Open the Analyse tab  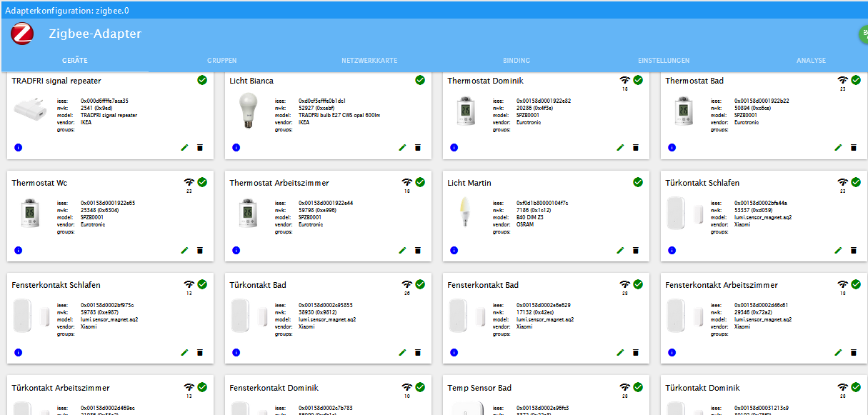(x=811, y=61)
